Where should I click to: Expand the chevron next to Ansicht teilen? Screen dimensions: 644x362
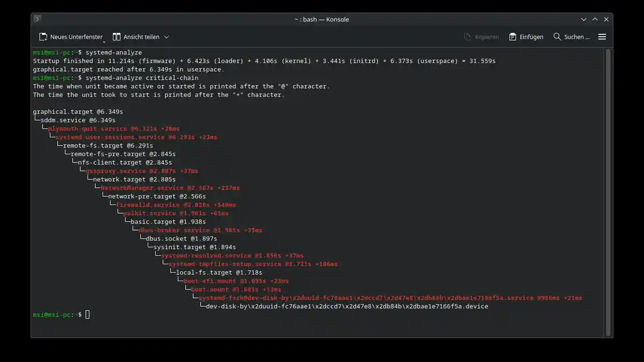click(166, 37)
